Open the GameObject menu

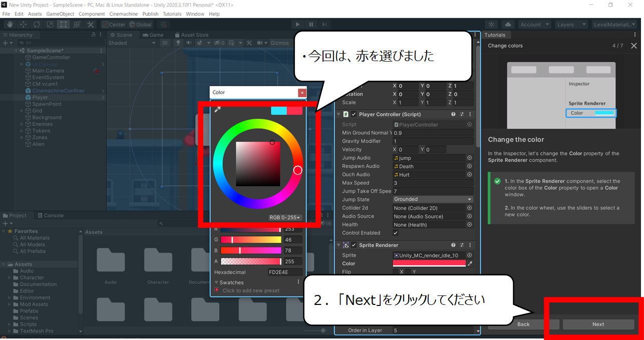[x=60, y=14]
